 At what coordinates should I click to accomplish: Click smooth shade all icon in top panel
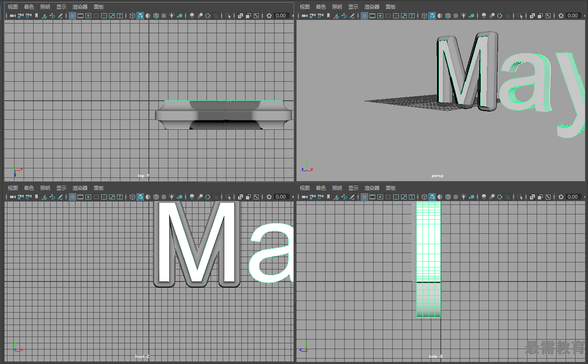click(140, 16)
